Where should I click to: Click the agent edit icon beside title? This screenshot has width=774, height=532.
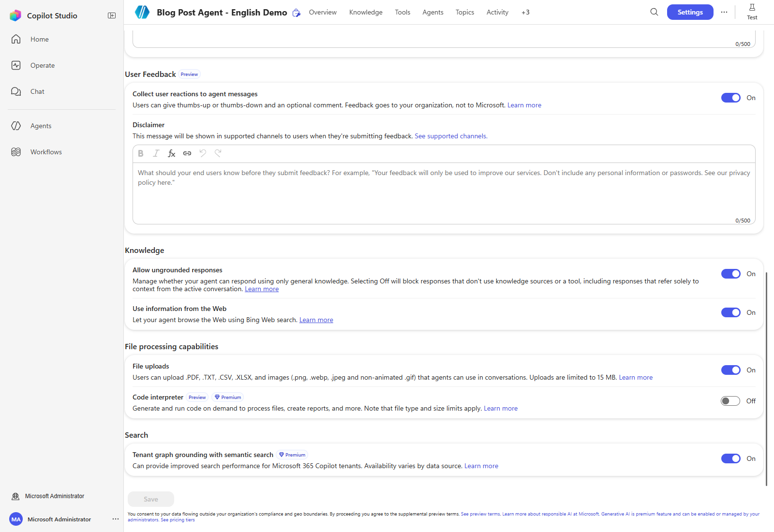click(x=297, y=13)
